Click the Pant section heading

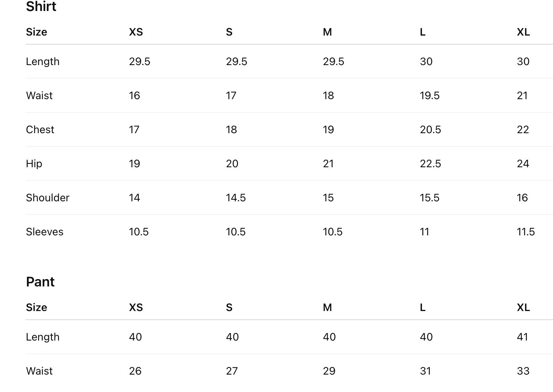(x=40, y=282)
